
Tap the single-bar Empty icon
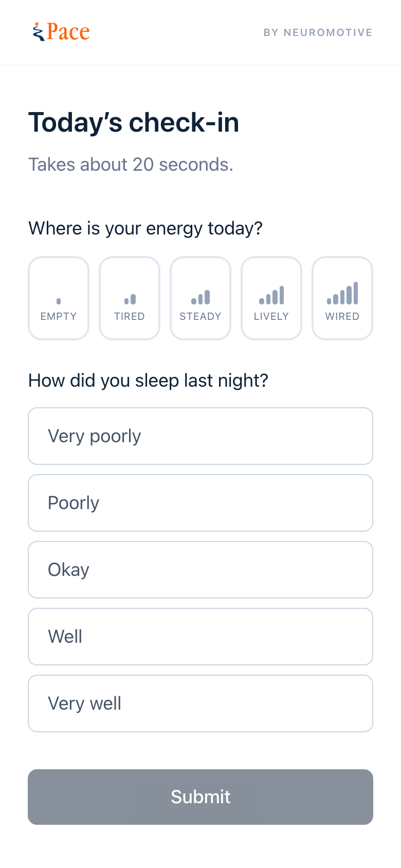(59, 301)
